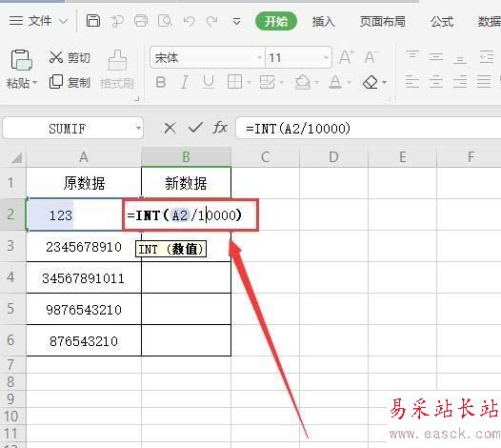Open the quick access customize dropdown
Screen dimensions: 501x448
coord(236,22)
